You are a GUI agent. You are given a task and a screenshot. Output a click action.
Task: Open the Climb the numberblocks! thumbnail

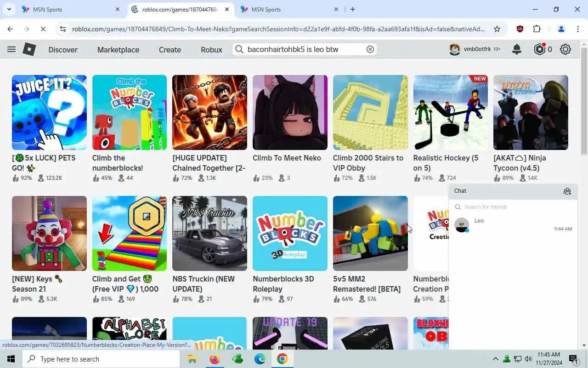(130, 112)
